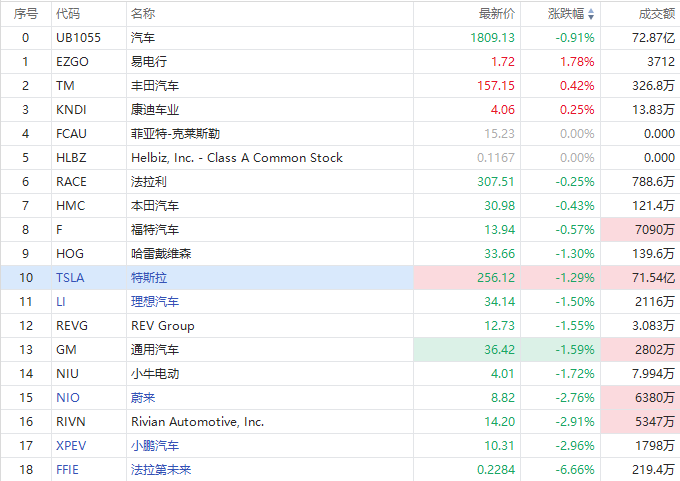
Task: Click the 最新价 column header
Action: pos(497,14)
